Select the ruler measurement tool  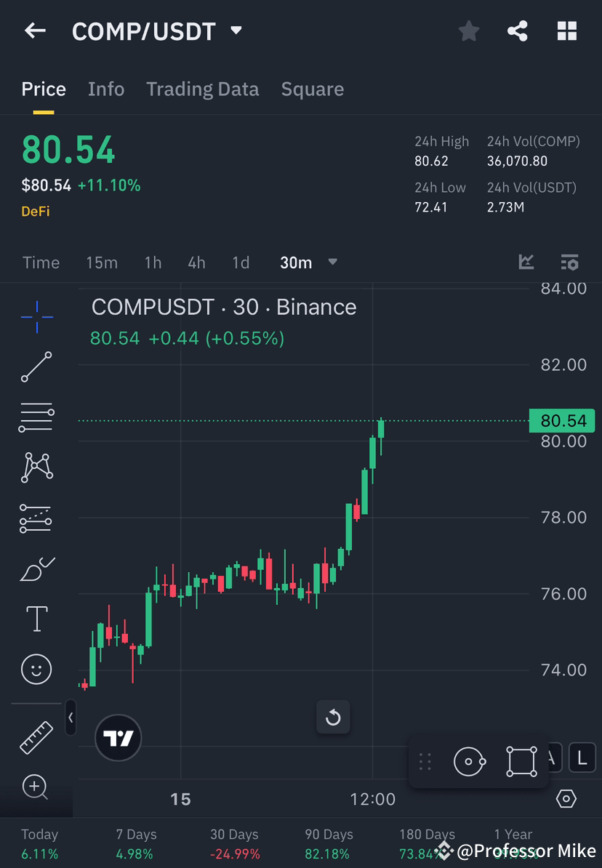(x=36, y=736)
